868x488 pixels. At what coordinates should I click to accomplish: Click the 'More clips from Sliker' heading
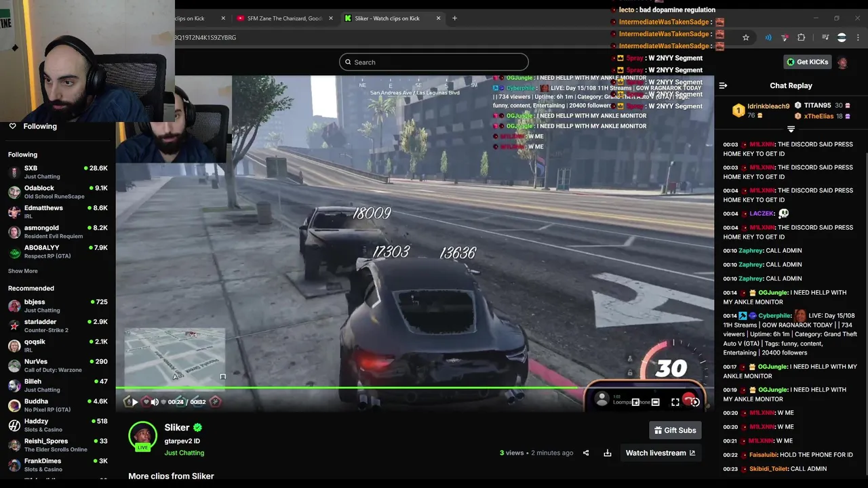(x=171, y=476)
